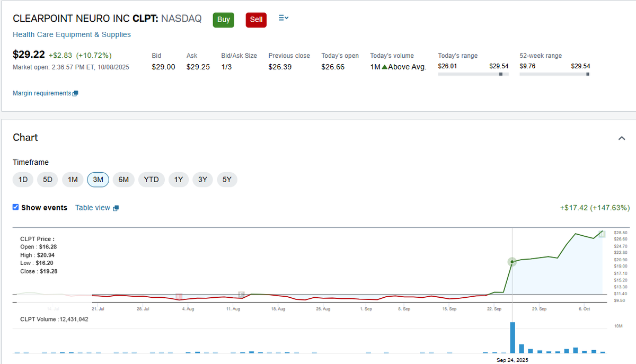Click the pop-out icon next to Table view
The image size is (636, 364).
[116, 208]
